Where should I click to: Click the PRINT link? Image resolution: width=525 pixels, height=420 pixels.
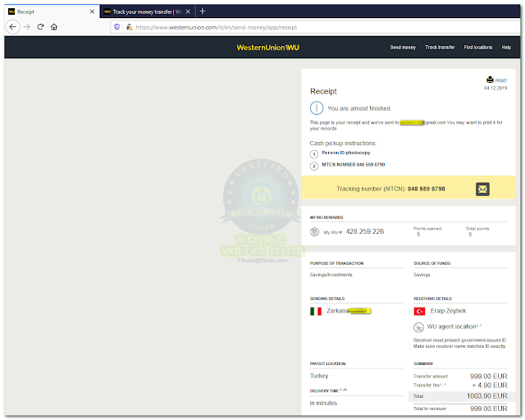[501, 80]
